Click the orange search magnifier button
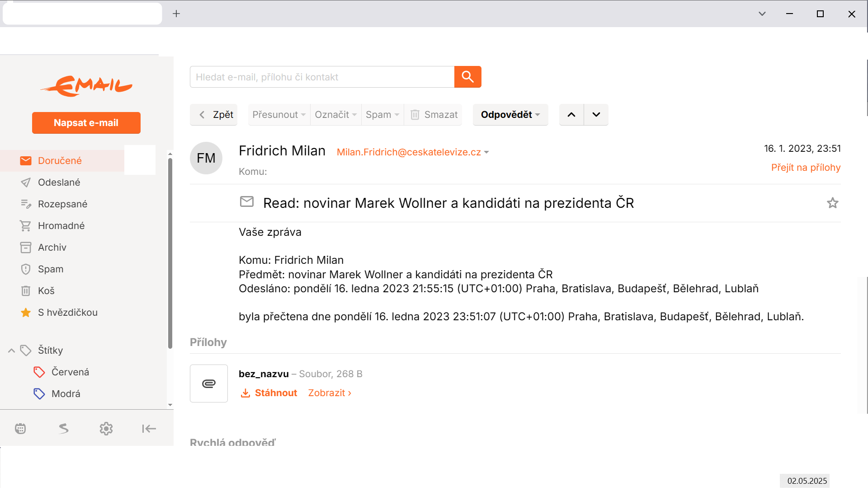The image size is (868, 491). 467,77
